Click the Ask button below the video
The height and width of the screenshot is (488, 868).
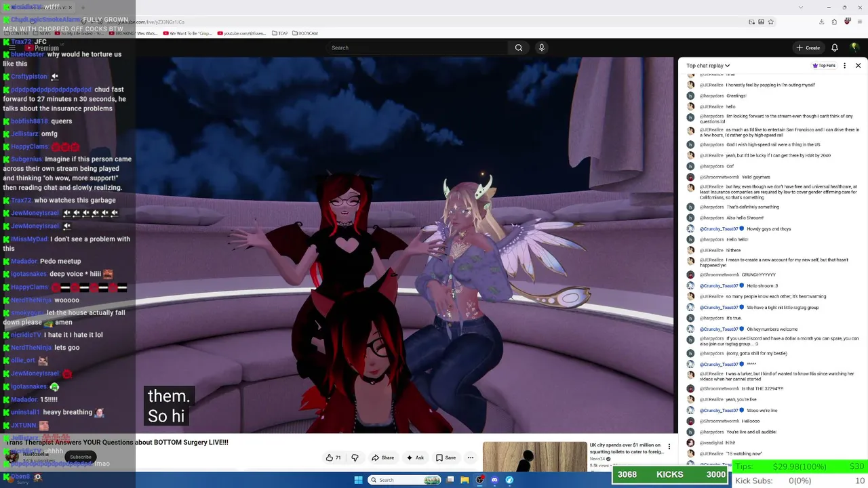415,457
